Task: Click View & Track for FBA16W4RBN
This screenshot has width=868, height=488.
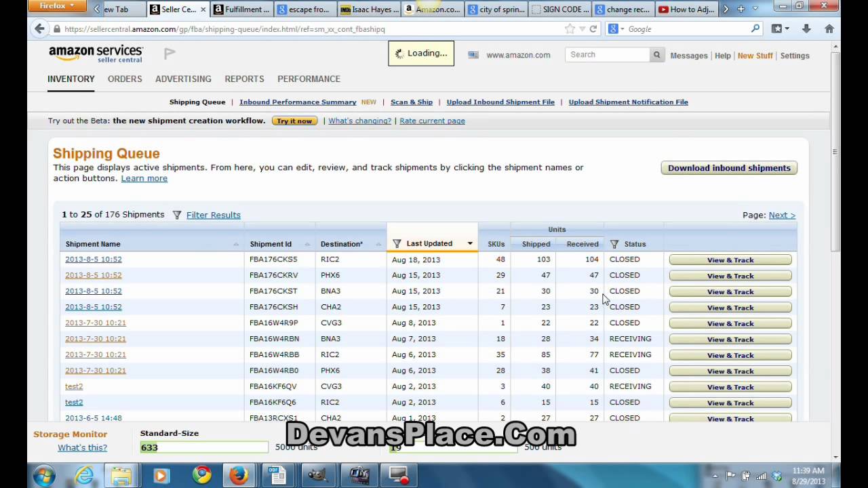Action: coord(730,339)
